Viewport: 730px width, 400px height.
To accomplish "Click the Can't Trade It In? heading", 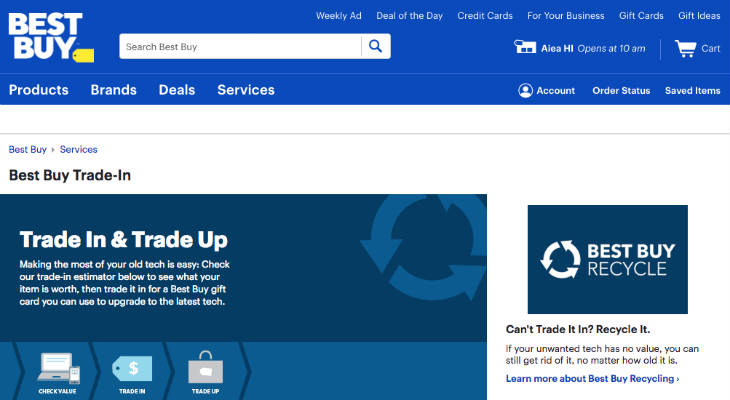I will coord(578,329).
